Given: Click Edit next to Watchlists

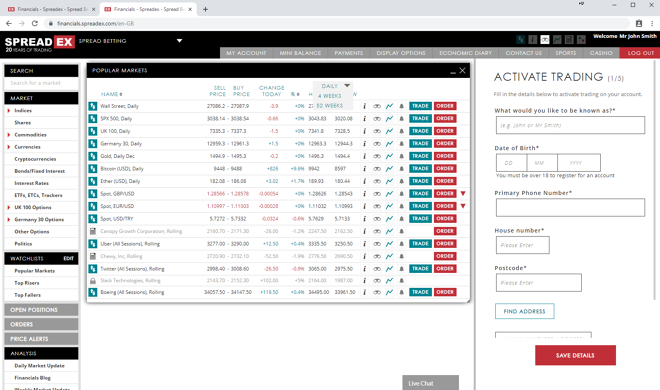Looking at the screenshot, I should click(69, 259).
